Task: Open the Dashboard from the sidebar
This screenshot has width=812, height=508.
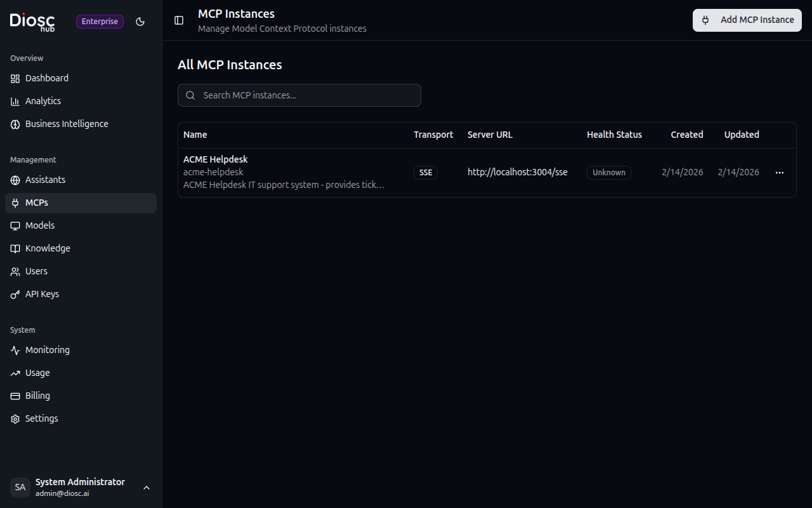Action: [46, 77]
